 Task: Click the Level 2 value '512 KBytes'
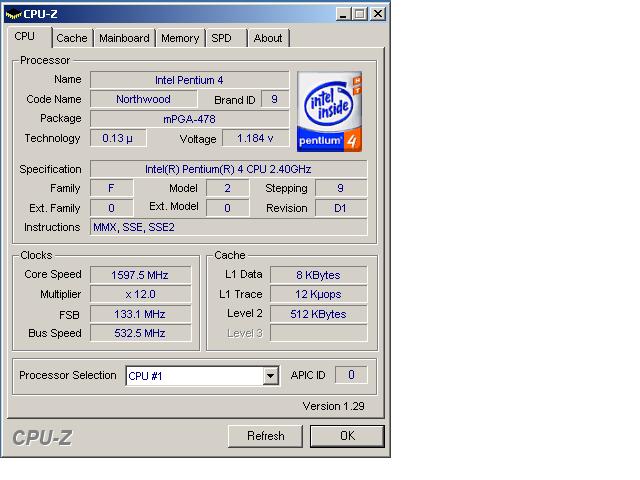click(x=318, y=314)
